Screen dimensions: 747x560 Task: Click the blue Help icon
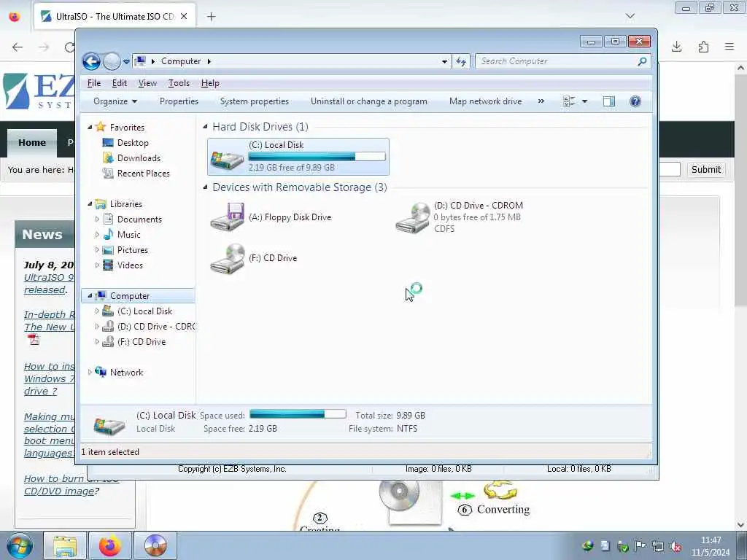click(635, 101)
